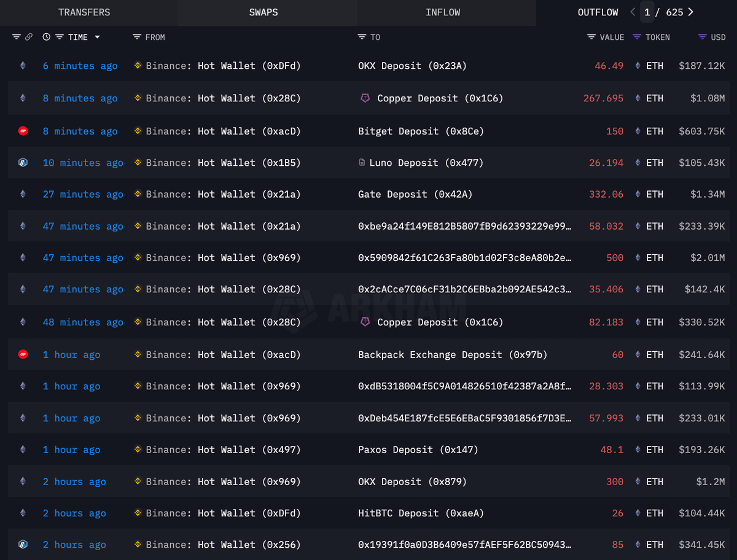The height and width of the screenshot is (560, 737).
Task: Click the $2.01M USD amount
Action: pos(708,258)
